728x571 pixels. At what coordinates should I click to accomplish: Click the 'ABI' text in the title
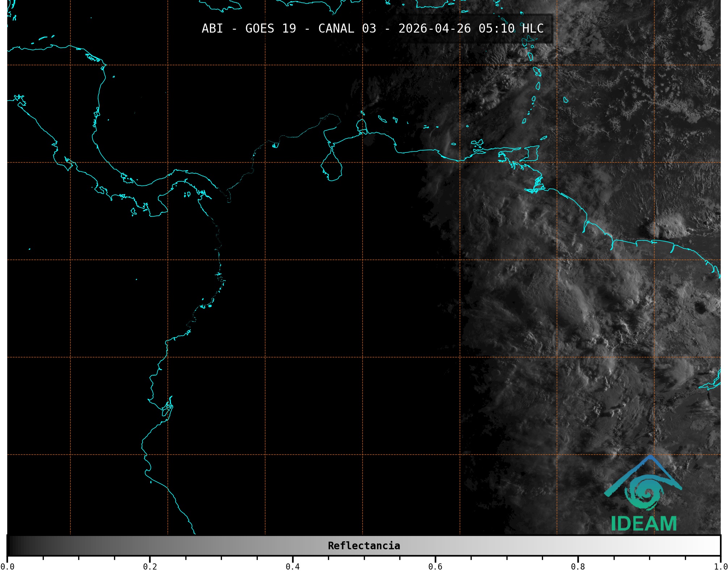click(x=212, y=29)
